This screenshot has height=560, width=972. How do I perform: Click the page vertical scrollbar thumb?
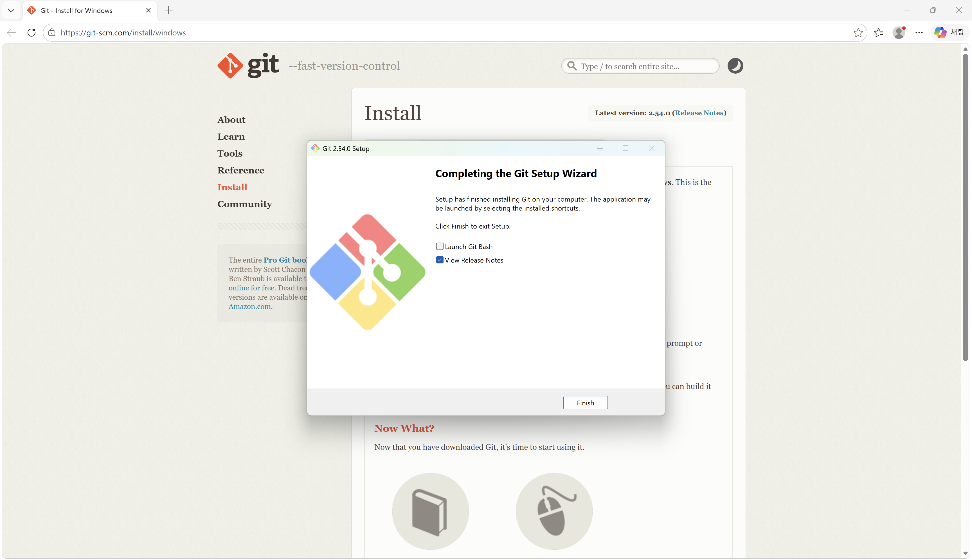(x=965, y=208)
